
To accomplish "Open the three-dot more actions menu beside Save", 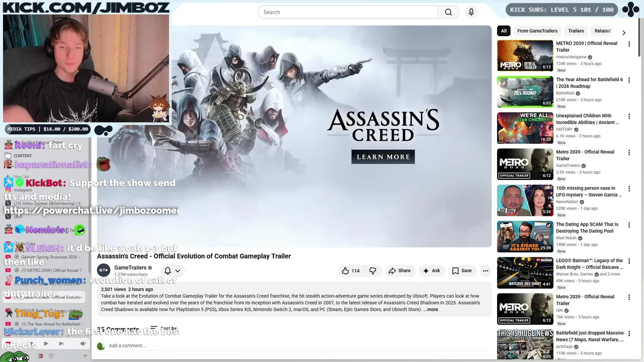I will 486,270.
